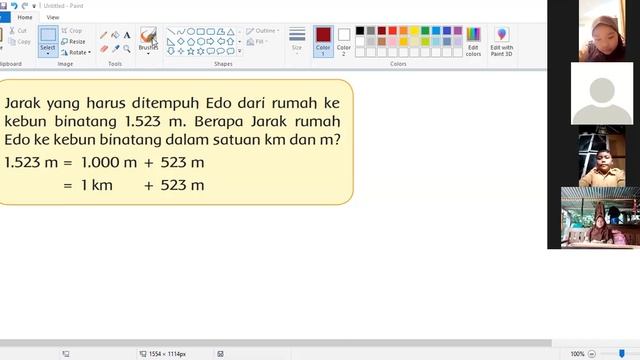This screenshot has height=360, width=640.
Task: Pick the black color swatch
Action: tap(360, 31)
